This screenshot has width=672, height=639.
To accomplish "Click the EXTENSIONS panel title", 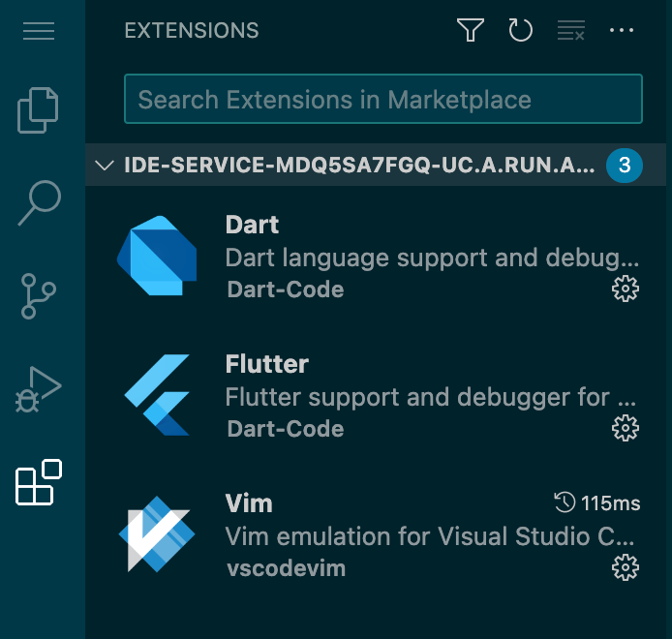I will pyautogui.click(x=192, y=30).
